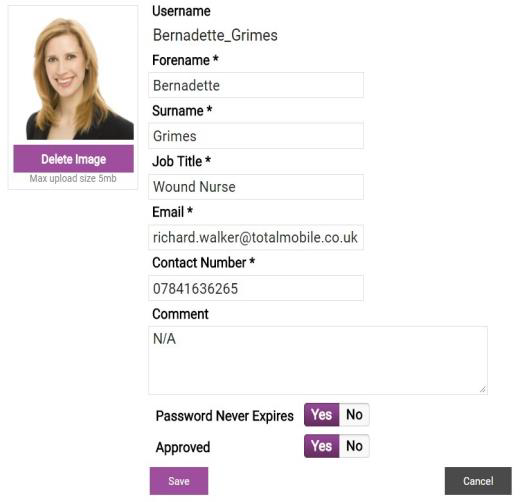The width and height of the screenshot is (520, 502).
Task: Click into the Email address field
Action: 256,237
